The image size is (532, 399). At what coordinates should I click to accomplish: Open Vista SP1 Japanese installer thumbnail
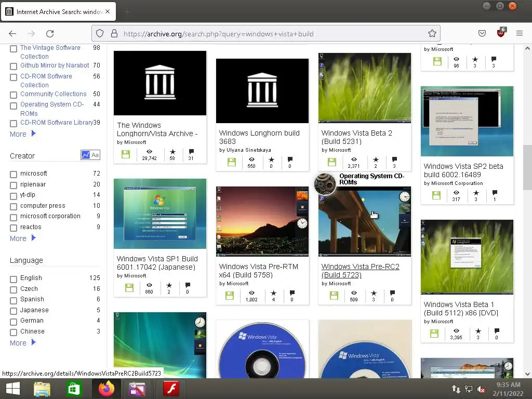pyautogui.click(x=160, y=214)
